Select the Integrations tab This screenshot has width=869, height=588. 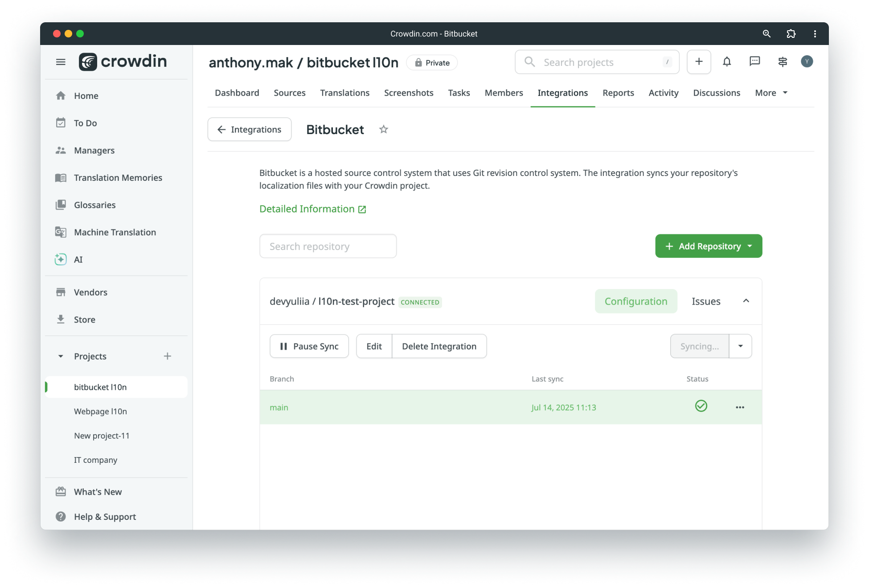(x=563, y=93)
